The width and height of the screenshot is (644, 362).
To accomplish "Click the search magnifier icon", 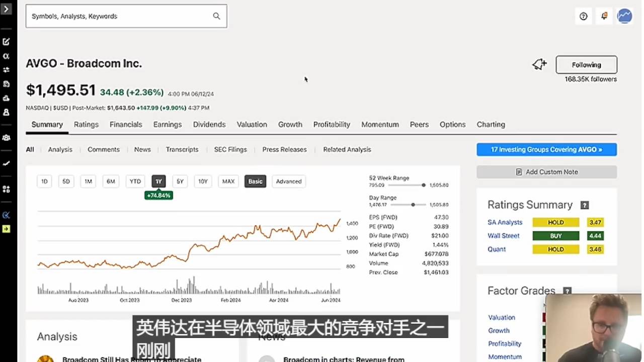I will tap(216, 16).
